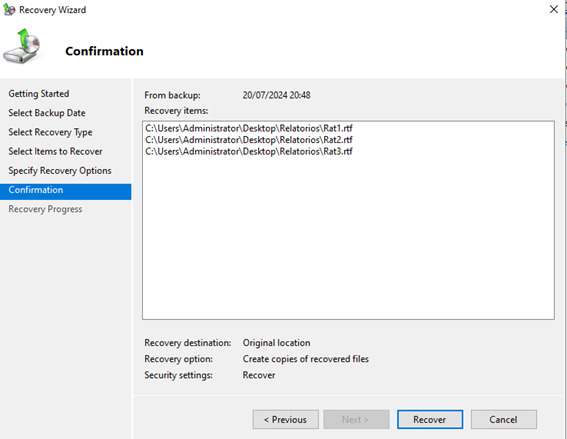Select the Rat3.rtf recovery item line
The width and height of the screenshot is (567, 439).
click(249, 152)
